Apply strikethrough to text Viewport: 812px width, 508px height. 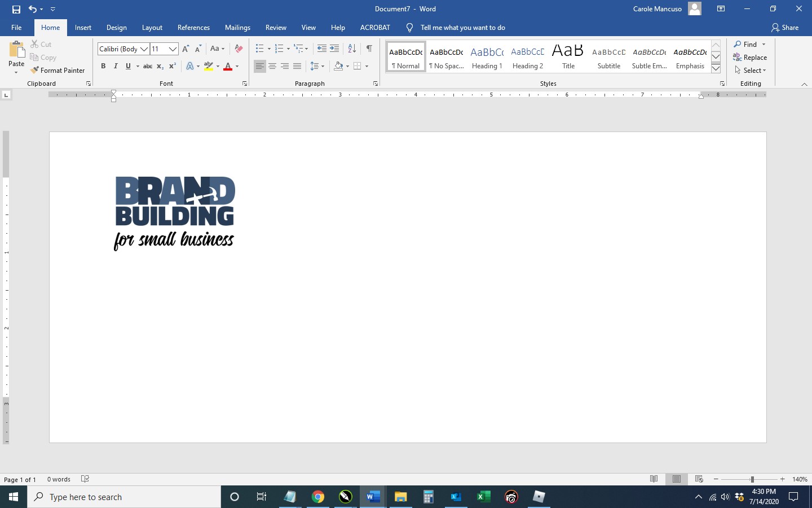click(x=148, y=66)
